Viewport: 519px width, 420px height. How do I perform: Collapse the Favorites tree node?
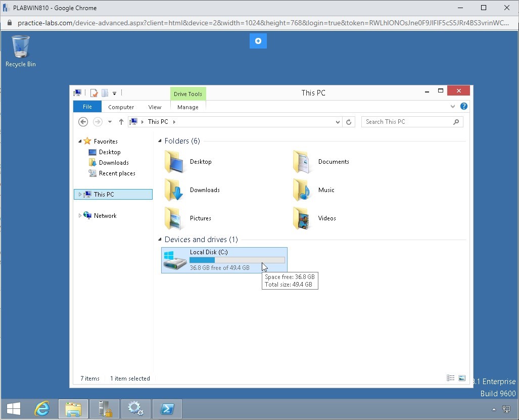tap(80, 142)
